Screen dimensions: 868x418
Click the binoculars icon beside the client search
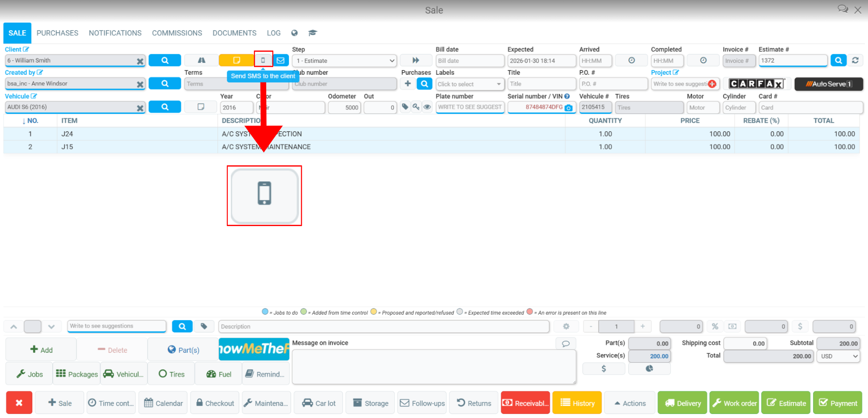(201, 60)
